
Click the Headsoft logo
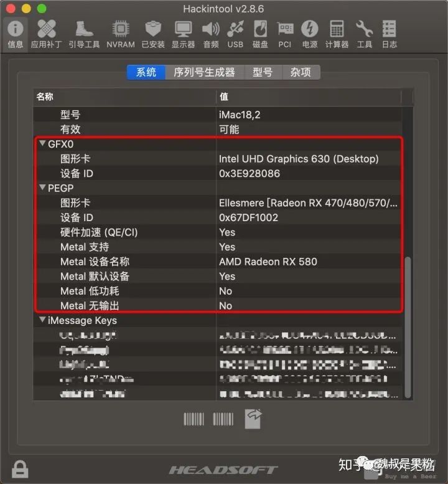223,470
